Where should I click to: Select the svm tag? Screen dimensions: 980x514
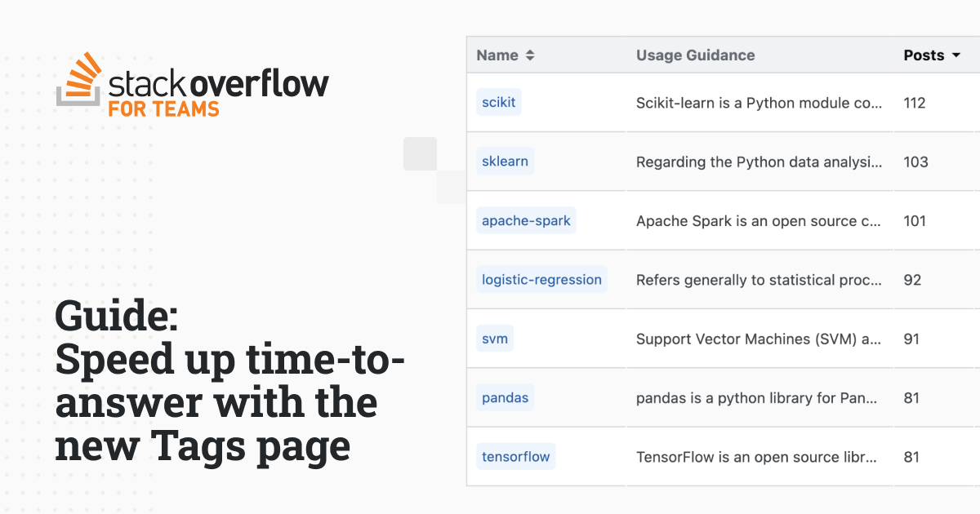(x=495, y=339)
